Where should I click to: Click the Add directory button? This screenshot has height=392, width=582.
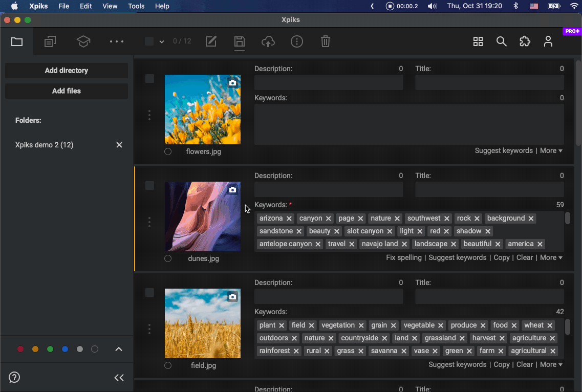[x=67, y=71]
